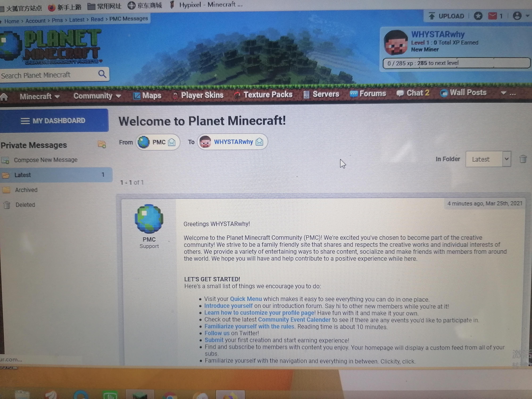
Task: Click the UPLOAD button label
Action: click(x=451, y=16)
